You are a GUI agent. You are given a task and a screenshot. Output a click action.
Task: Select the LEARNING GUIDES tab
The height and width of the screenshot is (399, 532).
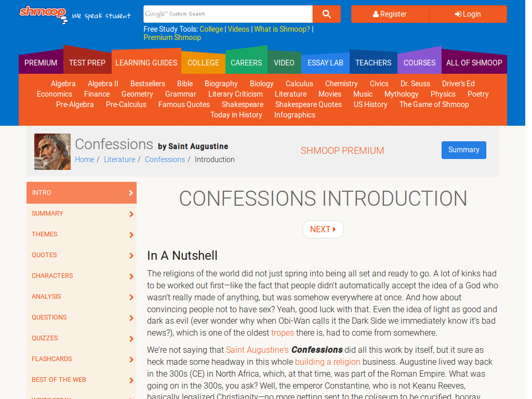click(x=146, y=63)
